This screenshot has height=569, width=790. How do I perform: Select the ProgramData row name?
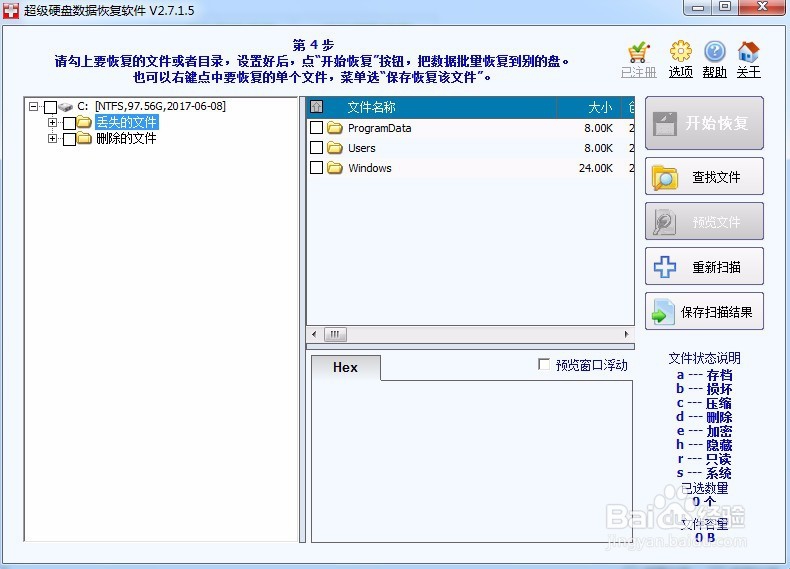[x=379, y=128]
